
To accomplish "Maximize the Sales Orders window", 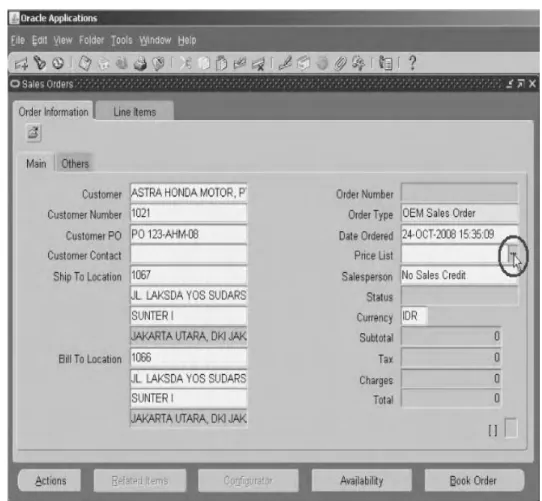I will pyautogui.click(x=521, y=84).
